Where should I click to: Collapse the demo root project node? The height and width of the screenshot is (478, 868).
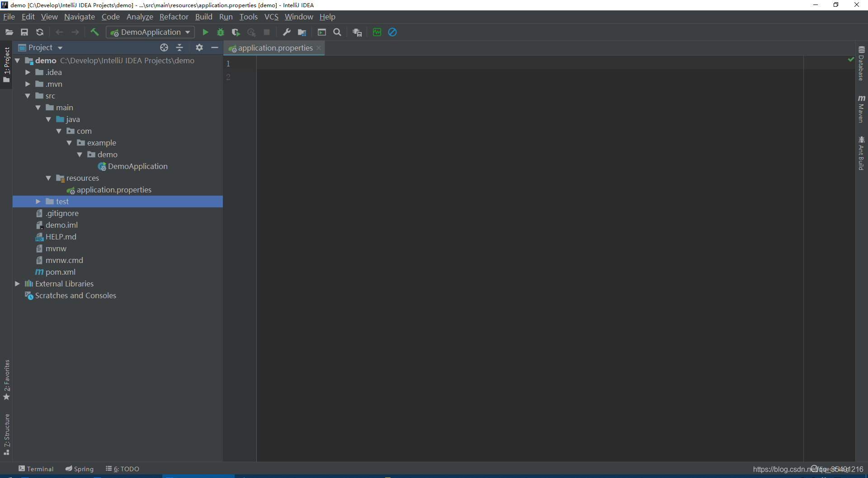point(17,61)
